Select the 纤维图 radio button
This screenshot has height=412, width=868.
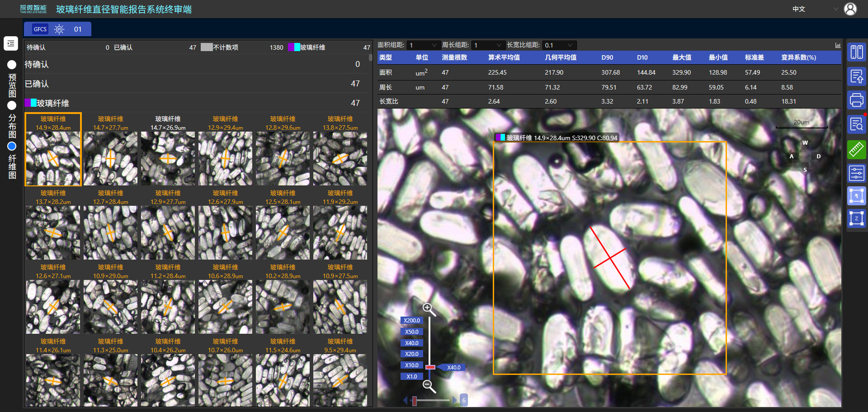(12, 146)
